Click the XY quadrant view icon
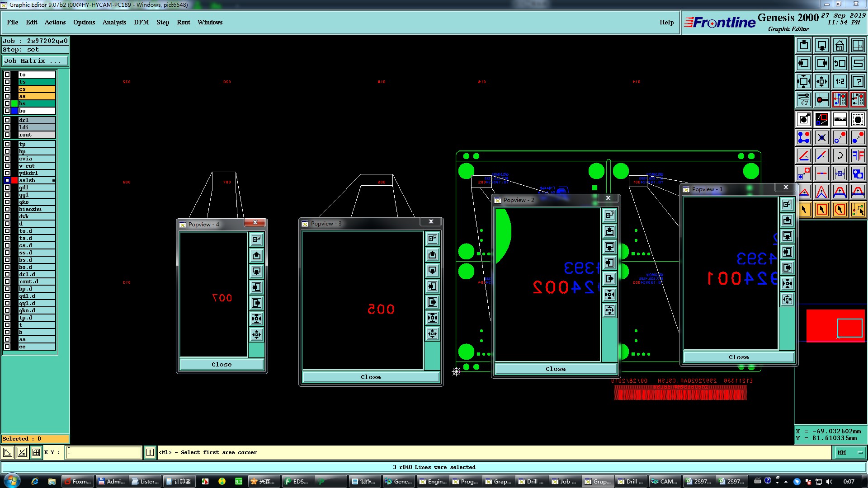The width and height of the screenshot is (868, 488). (858, 45)
